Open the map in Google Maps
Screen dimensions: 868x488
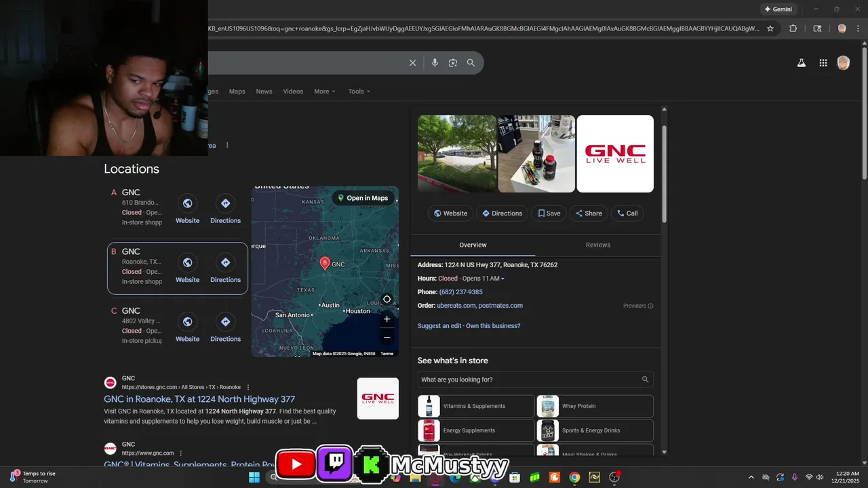pos(363,198)
